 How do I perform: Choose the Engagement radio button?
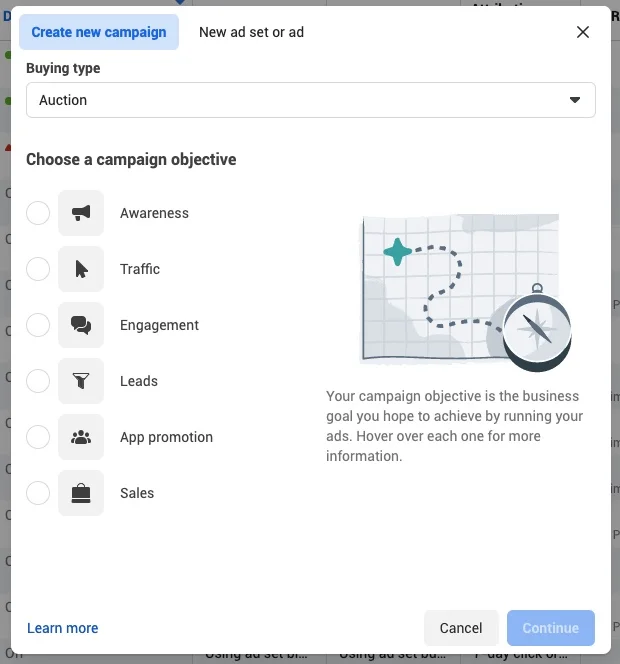(x=38, y=325)
